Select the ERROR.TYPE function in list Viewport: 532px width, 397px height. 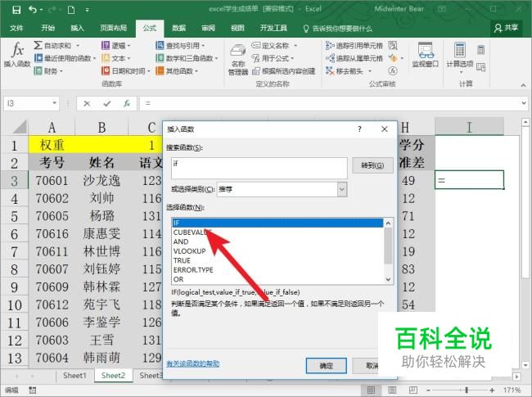coord(277,270)
